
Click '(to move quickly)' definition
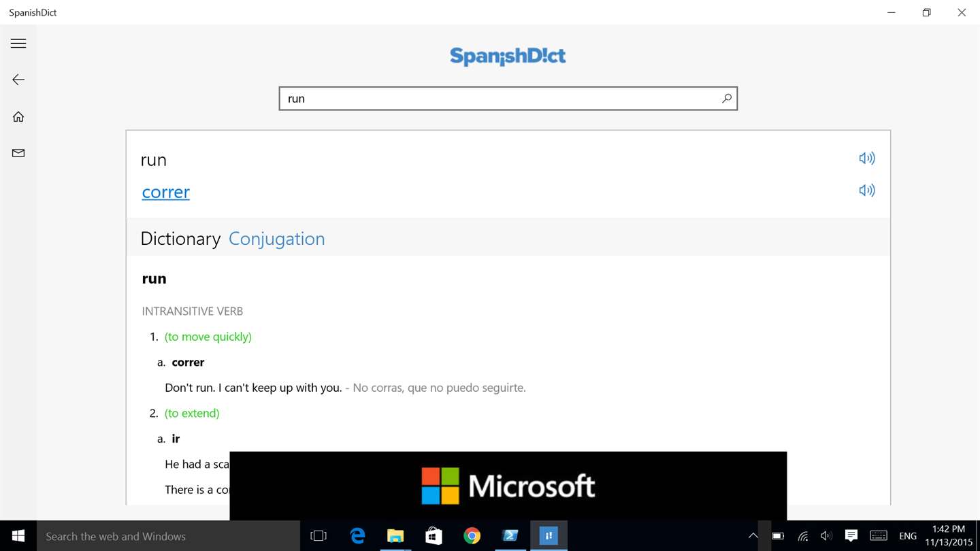pos(208,337)
